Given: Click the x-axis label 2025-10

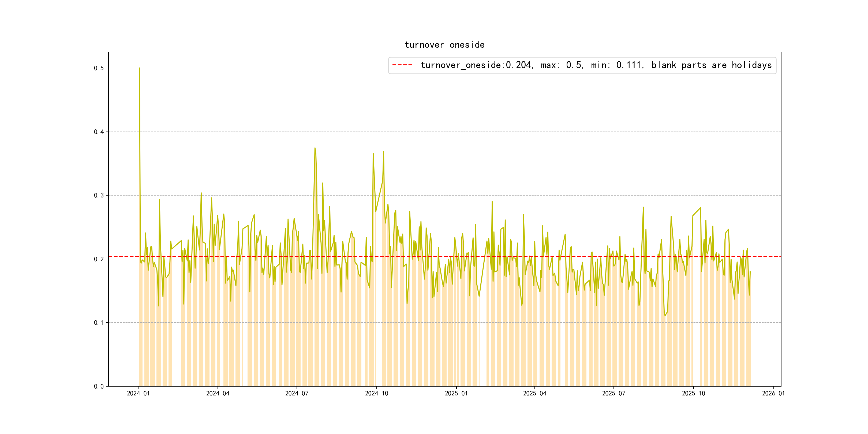Looking at the screenshot, I should click(693, 393).
